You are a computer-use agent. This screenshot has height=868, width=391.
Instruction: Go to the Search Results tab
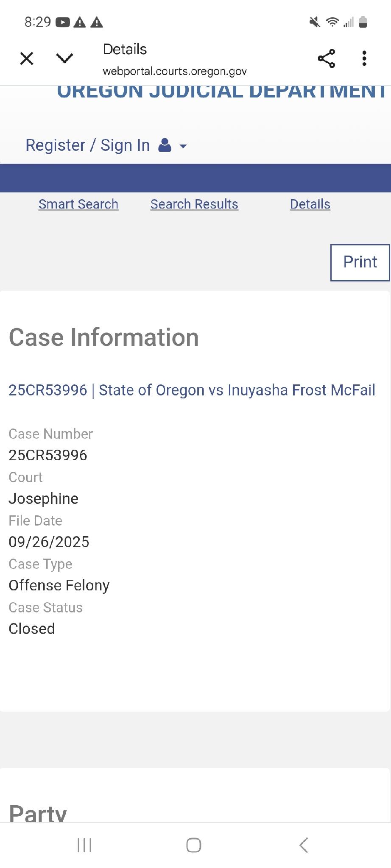(194, 204)
